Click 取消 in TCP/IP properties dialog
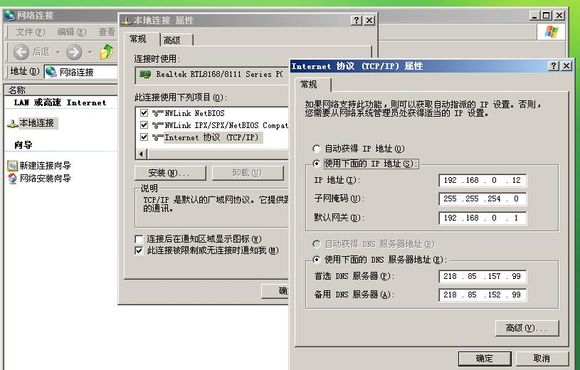The image size is (580, 370). (x=542, y=358)
